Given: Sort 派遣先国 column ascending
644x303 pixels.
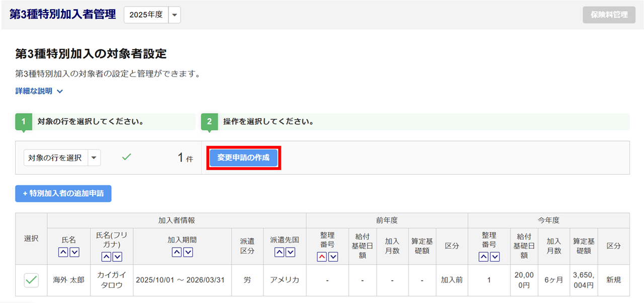Looking at the screenshot, I should click(279, 252).
